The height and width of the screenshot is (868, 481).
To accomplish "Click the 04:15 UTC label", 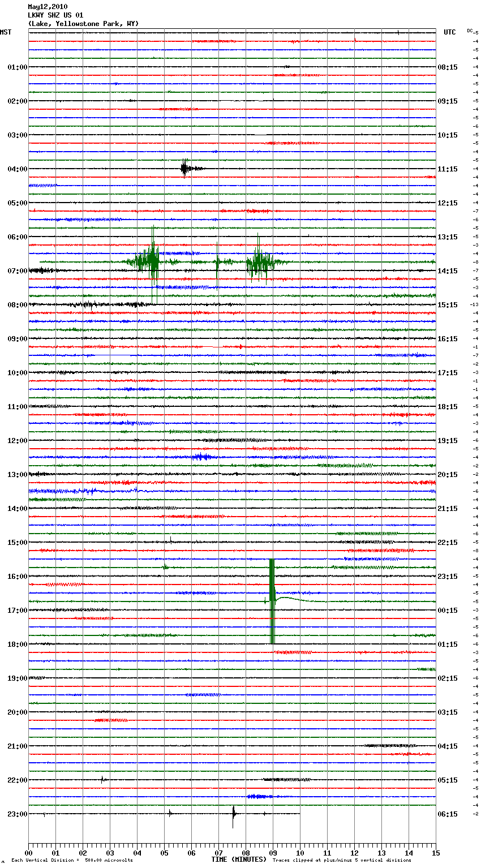I will [448, 746].
